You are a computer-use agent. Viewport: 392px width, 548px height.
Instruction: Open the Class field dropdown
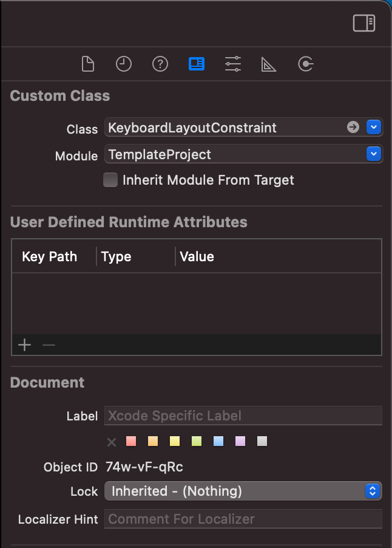point(373,127)
